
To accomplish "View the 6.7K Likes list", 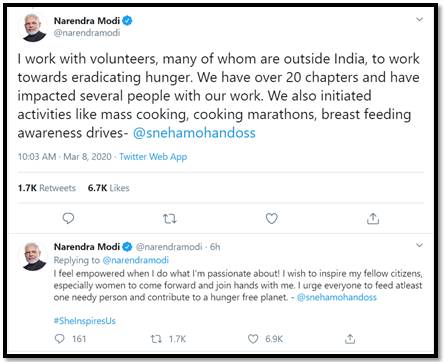I will pyautogui.click(x=108, y=188).
